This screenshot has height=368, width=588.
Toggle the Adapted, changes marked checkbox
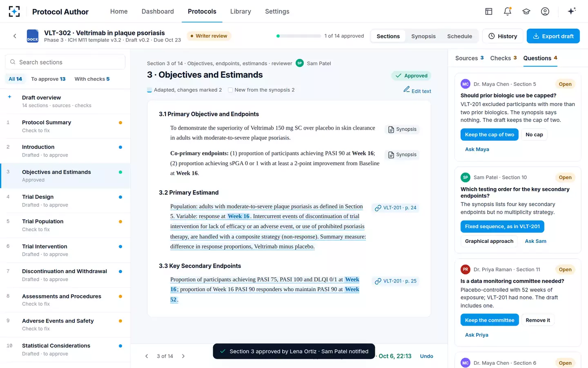tap(149, 90)
